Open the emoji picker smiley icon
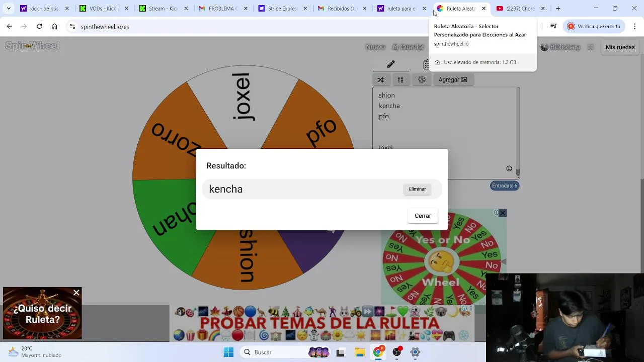The height and width of the screenshot is (362, 644). (509, 168)
